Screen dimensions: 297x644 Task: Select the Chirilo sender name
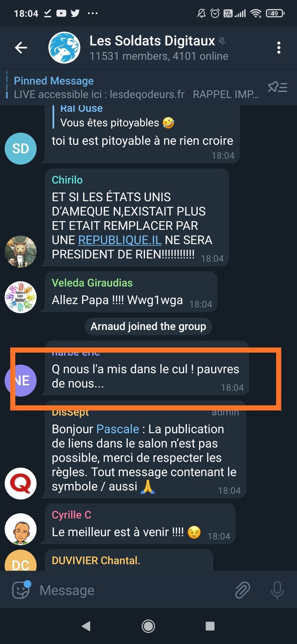(67, 180)
